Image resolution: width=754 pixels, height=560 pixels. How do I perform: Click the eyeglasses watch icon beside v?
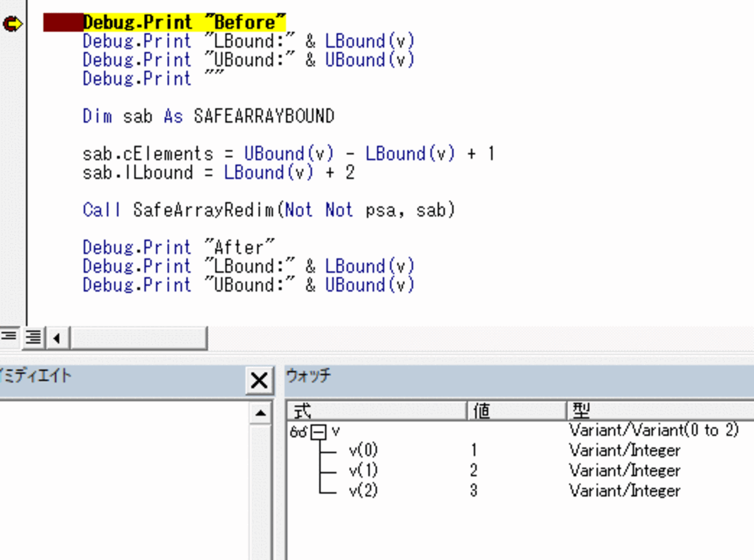click(298, 432)
